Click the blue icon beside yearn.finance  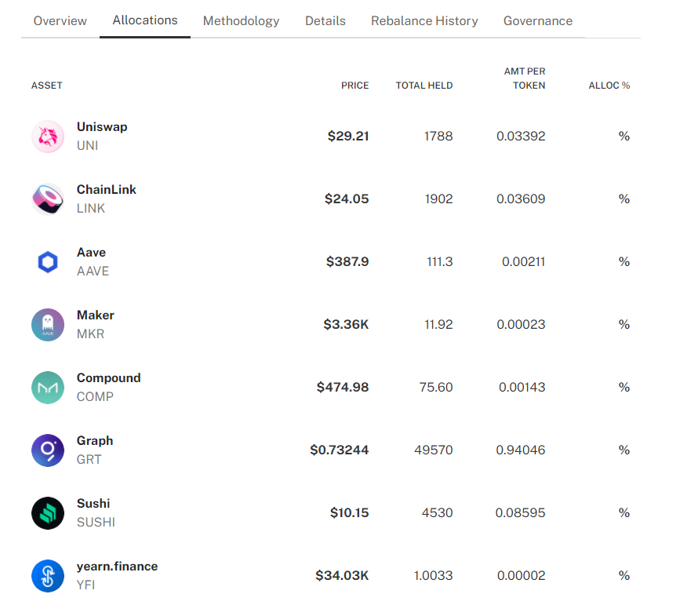pyautogui.click(x=48, y=576)
